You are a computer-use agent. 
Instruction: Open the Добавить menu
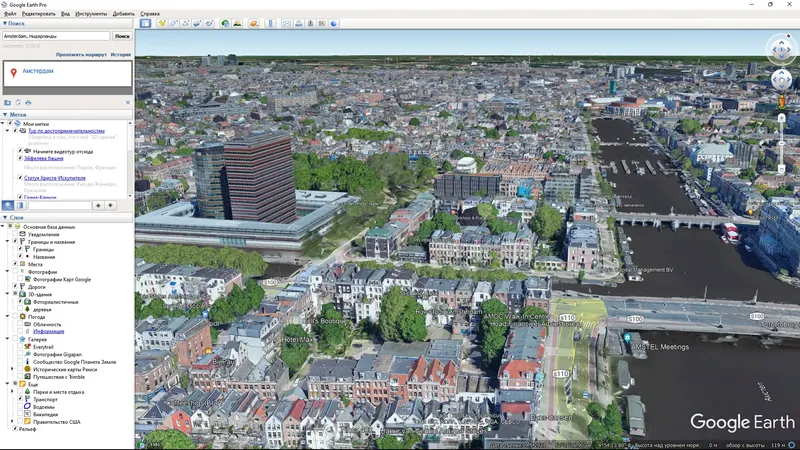tap(123, 14)
